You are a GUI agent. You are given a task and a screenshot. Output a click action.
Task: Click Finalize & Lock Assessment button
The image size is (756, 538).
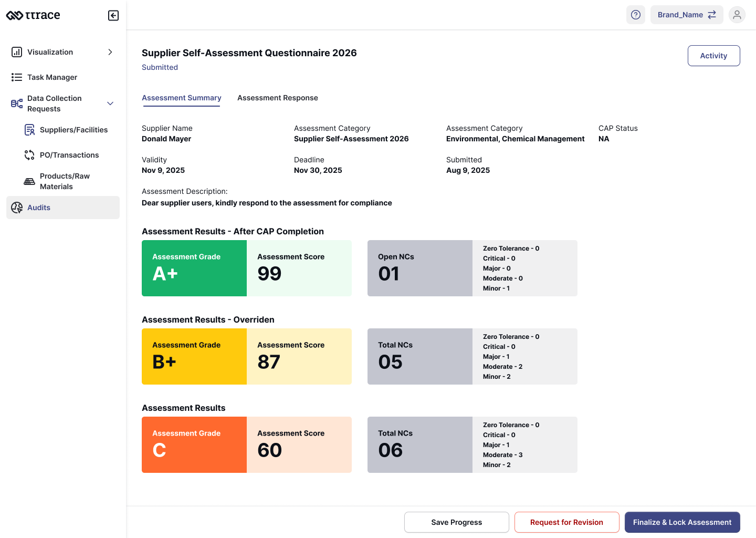click(682, 522)
